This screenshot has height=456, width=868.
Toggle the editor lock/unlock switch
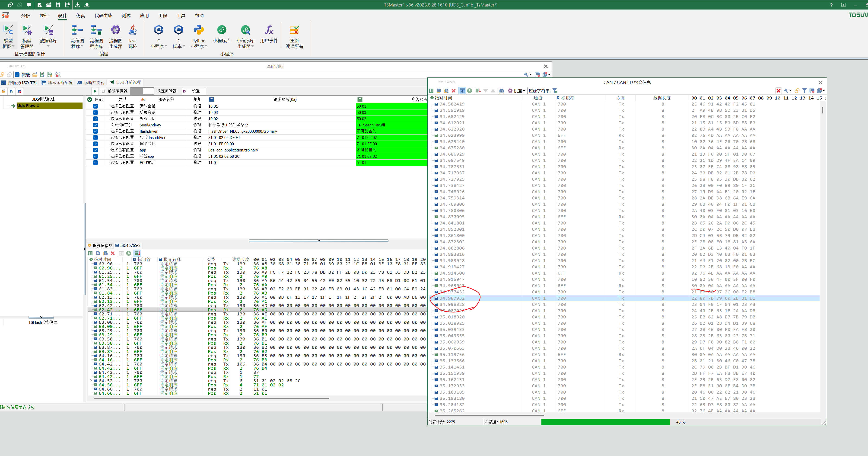click(142, 91)
